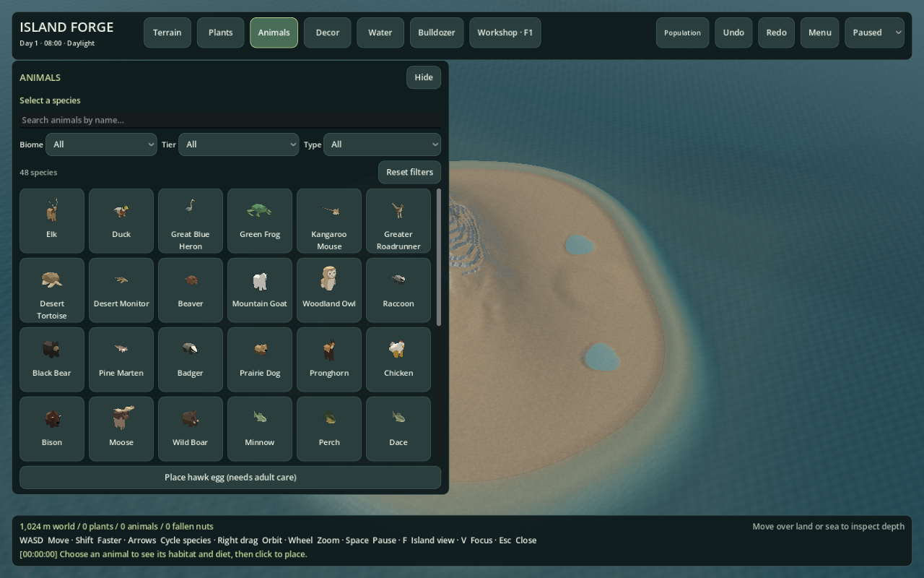Screen dimensions: 924x578
Task: Select the Bison species
Action: click(x=52, y=429)
